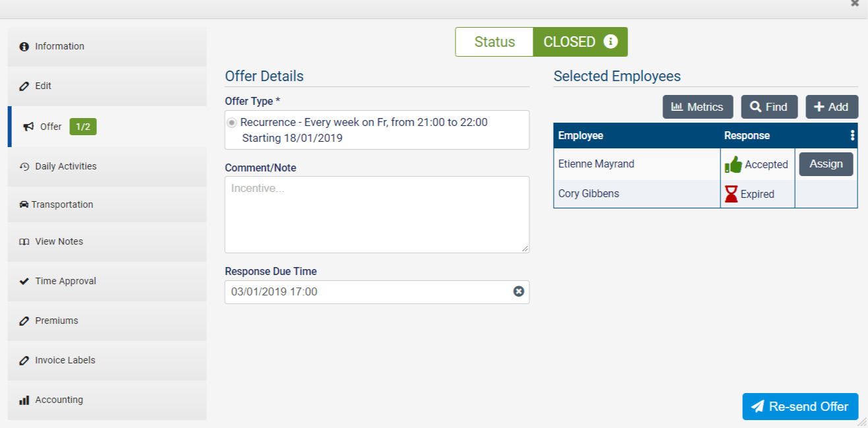Open employee Metrics
Screen dimensions: 868x428
[697, 107]
